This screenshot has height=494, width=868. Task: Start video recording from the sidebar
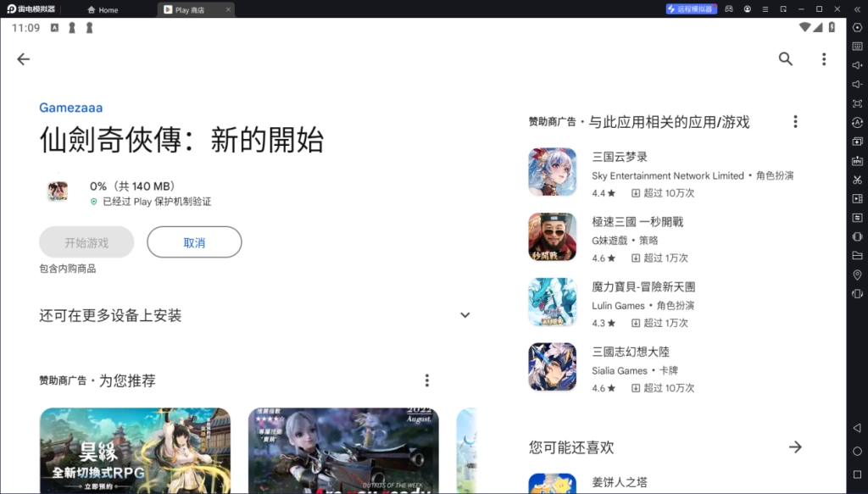[x=858, y=198]
